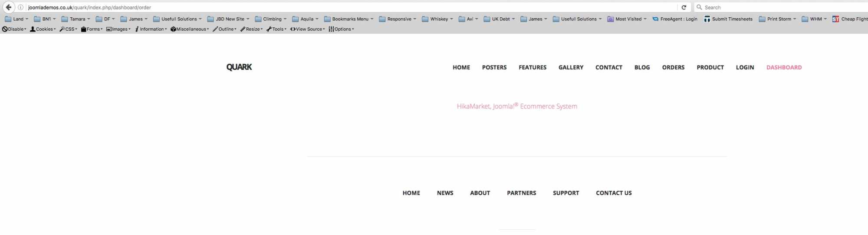Open the CSS developer toolbar menu
Image resolution: width=868 pixels, height=235 pixels.
69,29
